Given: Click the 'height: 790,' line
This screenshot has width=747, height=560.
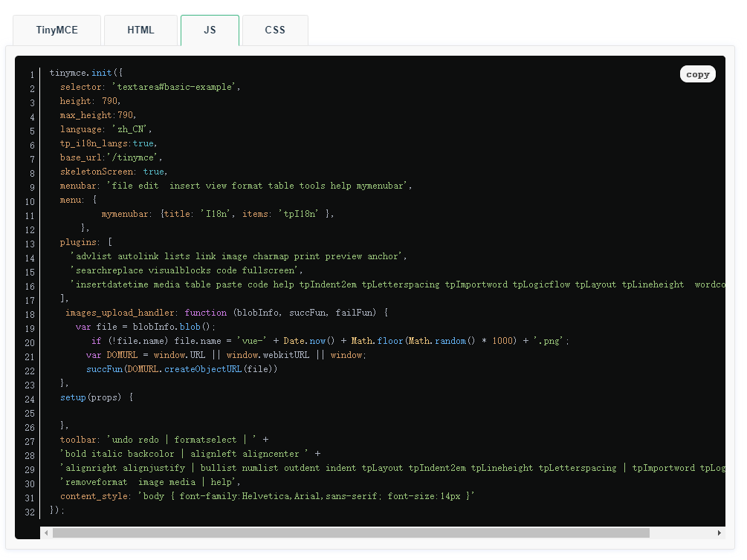Looking at the screenshot, I should [90, 101].
